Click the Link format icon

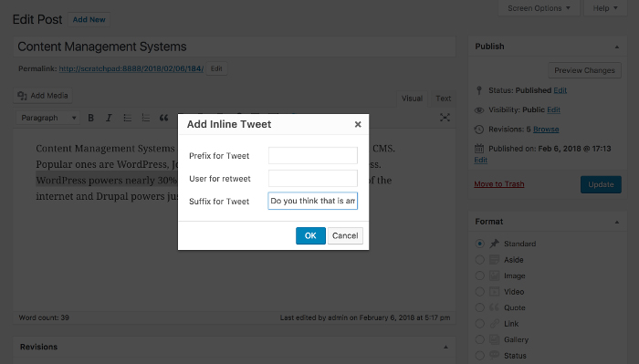[x=495, y=324]
